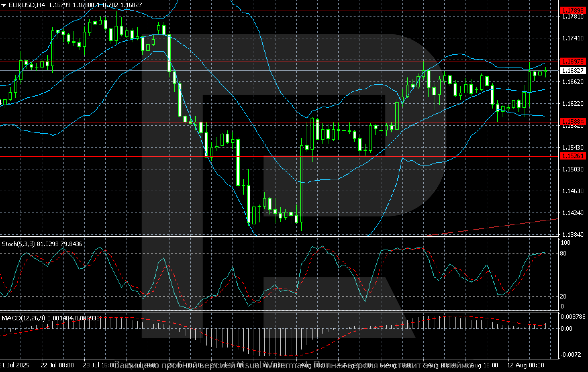Image resolution: width=588 pixels, height=372 pixels.
Task: Open the EURUSD,H4 chart dropdown arrow
Action: (x=4, y=5)
